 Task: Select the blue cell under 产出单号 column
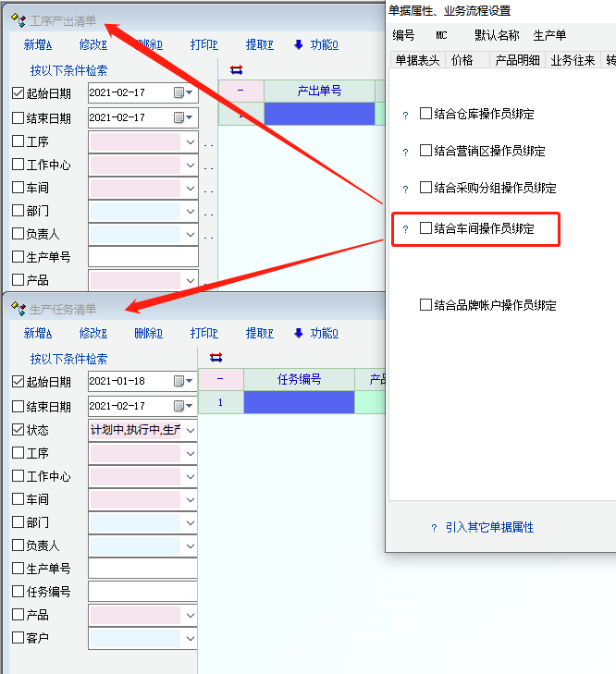pyautogui.click(x=319, y=114)
